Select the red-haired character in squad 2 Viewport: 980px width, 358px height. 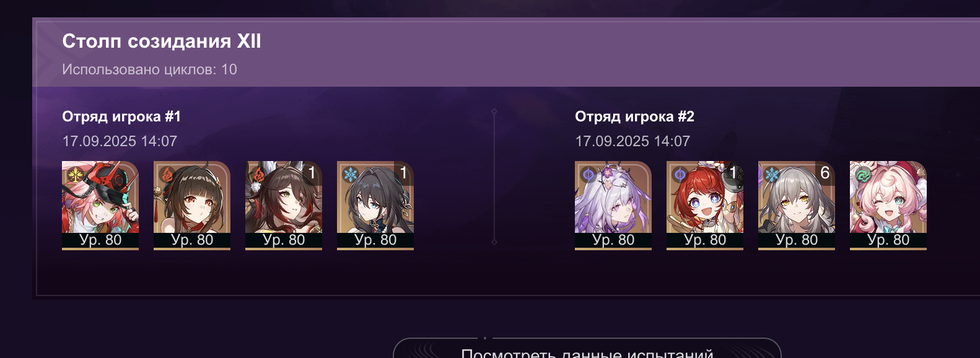[x=705, y=206]
